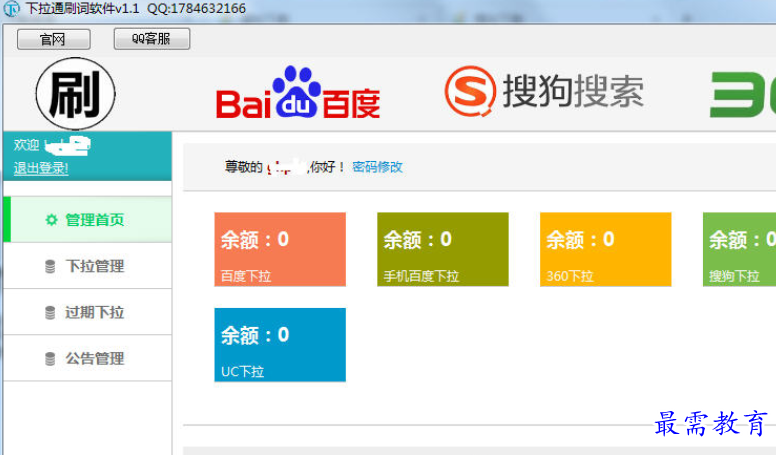The height and width of the screenshot is (455, 776).
Task: Select the yellow 360下拉 balance card
Action: [606, 249]
